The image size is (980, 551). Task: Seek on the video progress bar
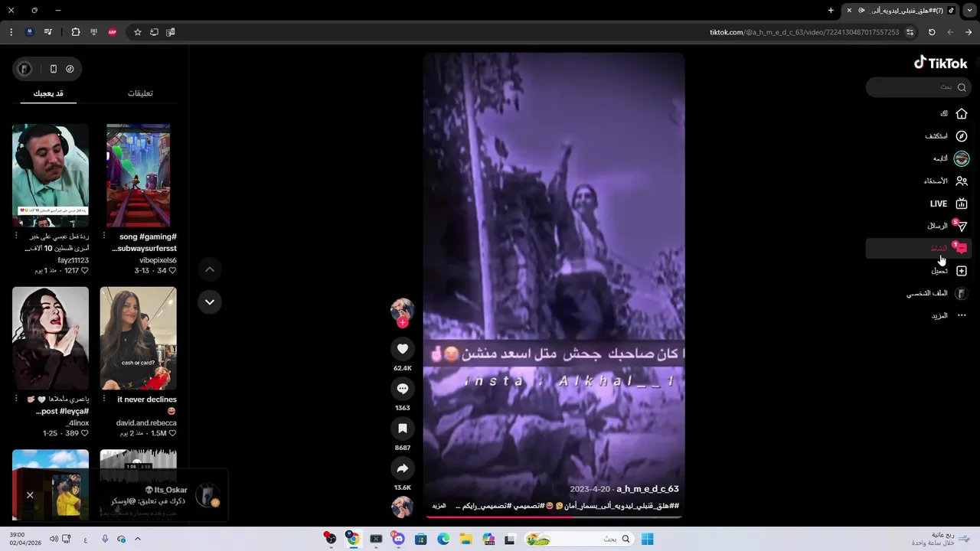(553, 517)
